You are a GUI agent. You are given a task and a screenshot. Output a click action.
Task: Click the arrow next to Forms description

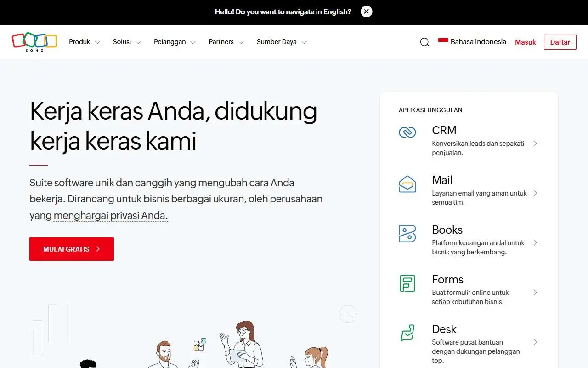535,293
